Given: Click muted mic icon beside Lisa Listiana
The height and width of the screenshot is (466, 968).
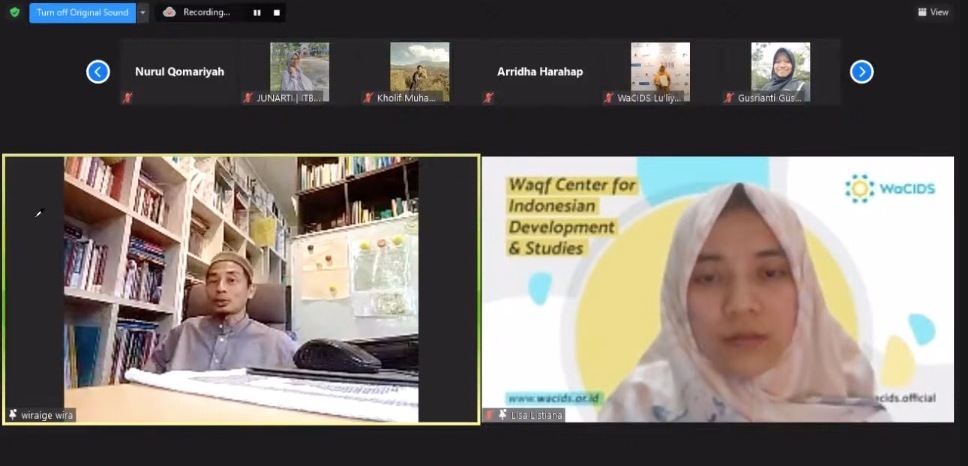Looking at the screenshot, I should coord(490,415).
